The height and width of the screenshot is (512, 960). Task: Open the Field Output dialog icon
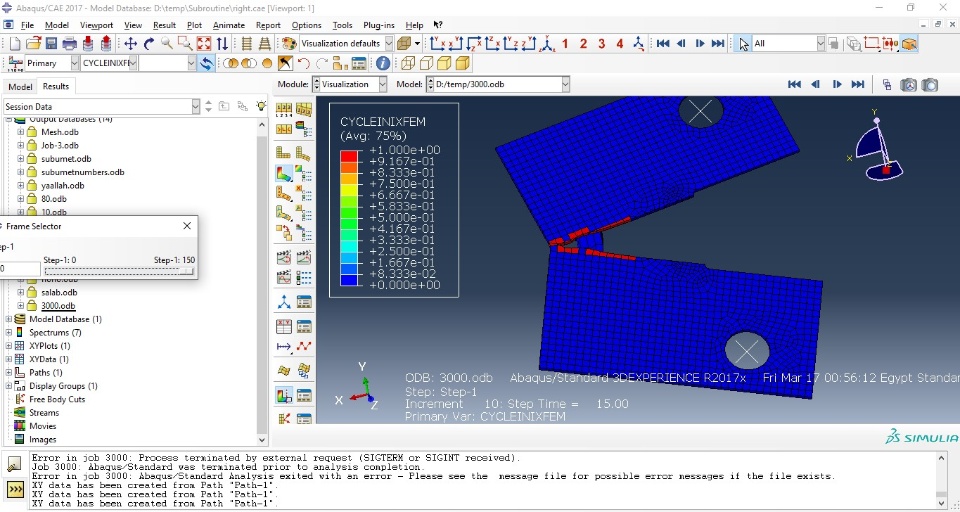click(x=17, y=63)
